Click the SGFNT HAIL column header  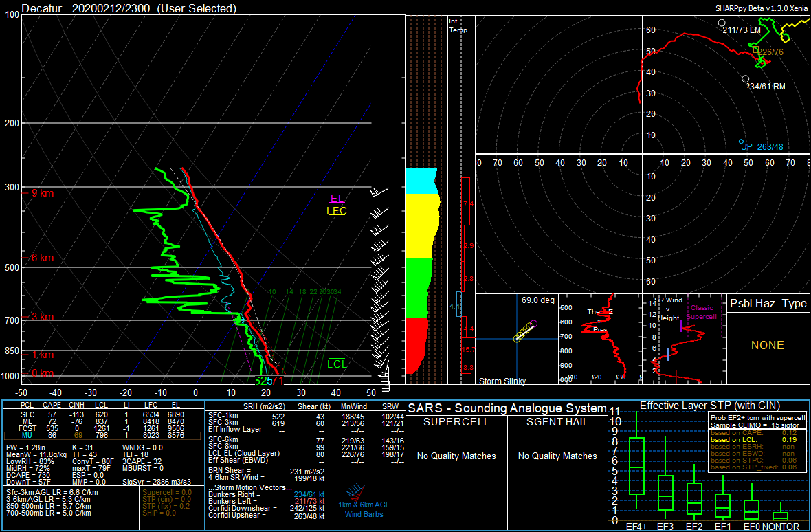pyautogui.click(x=557, y=422)
